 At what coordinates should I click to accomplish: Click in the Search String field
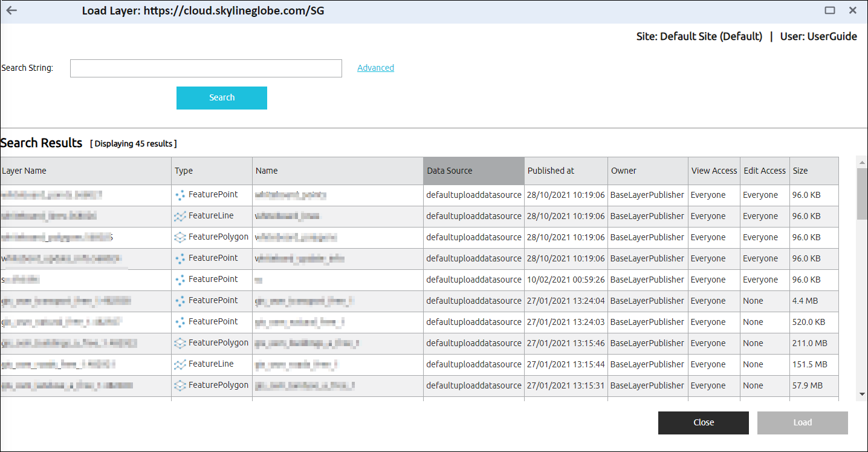pyautogui.click(x=206, y=68)
